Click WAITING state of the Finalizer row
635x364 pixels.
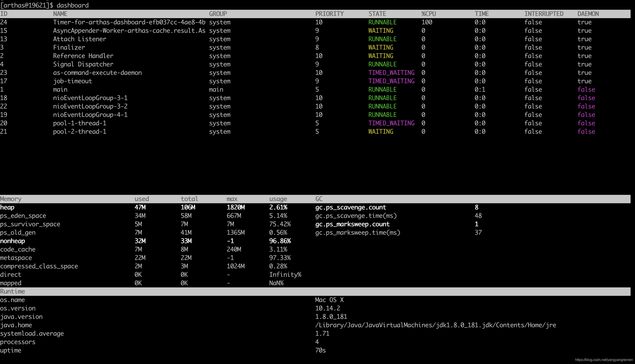[x=381, y=48]
